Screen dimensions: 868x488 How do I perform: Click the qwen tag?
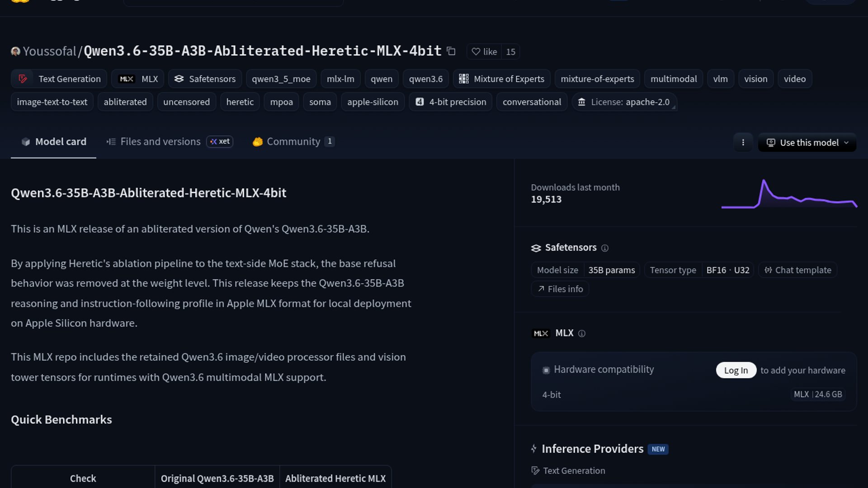click(382, 79)
